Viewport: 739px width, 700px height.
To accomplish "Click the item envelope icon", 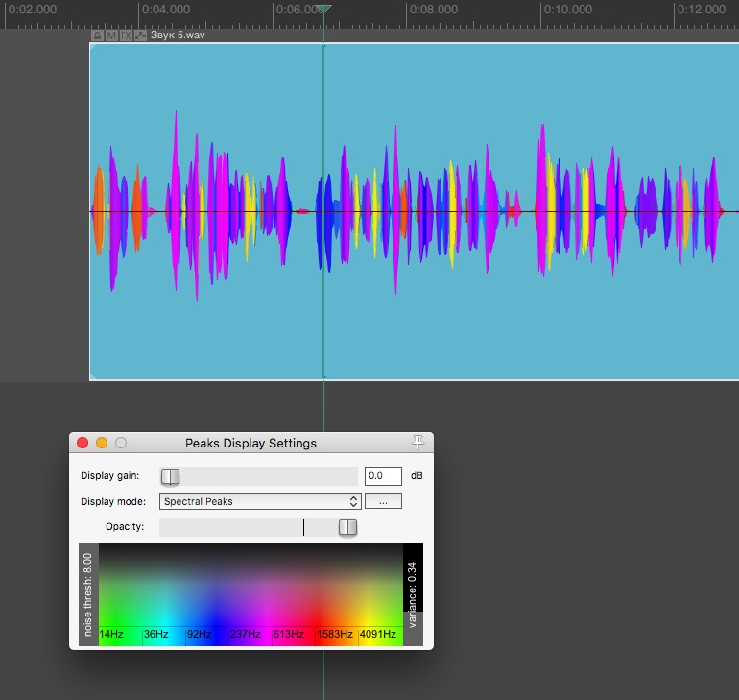I will [x=140, y=36].
